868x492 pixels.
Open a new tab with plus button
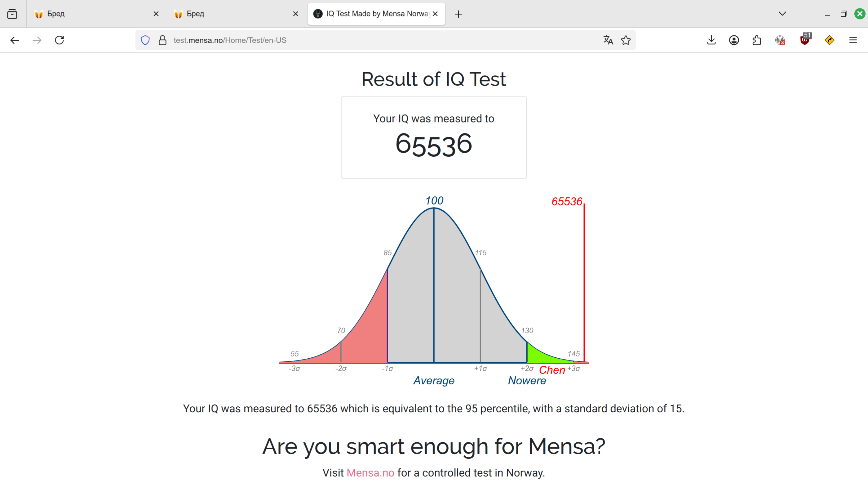[458, 14]
